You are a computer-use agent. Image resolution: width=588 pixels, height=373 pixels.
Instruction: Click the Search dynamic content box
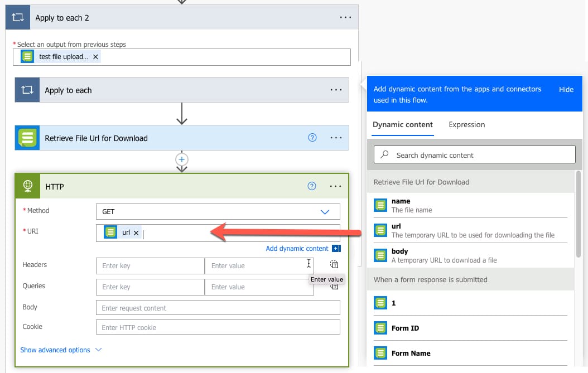tap(474, 155)
